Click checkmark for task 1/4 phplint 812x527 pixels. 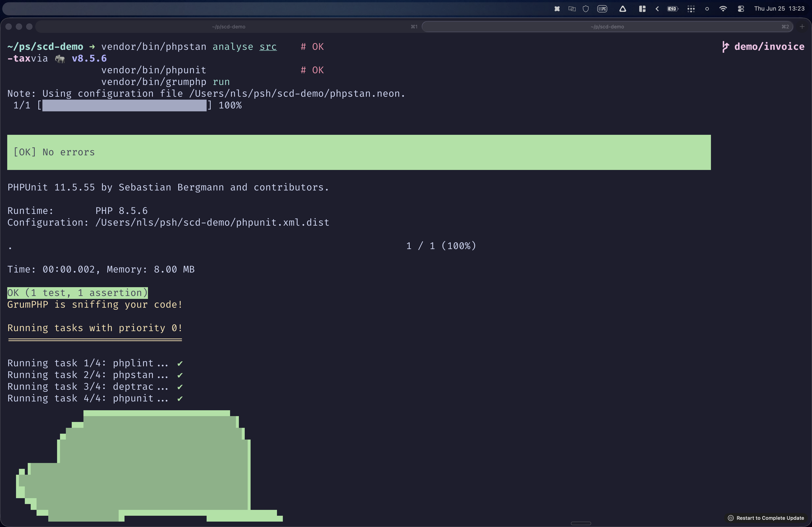click(x=180, y=363)
